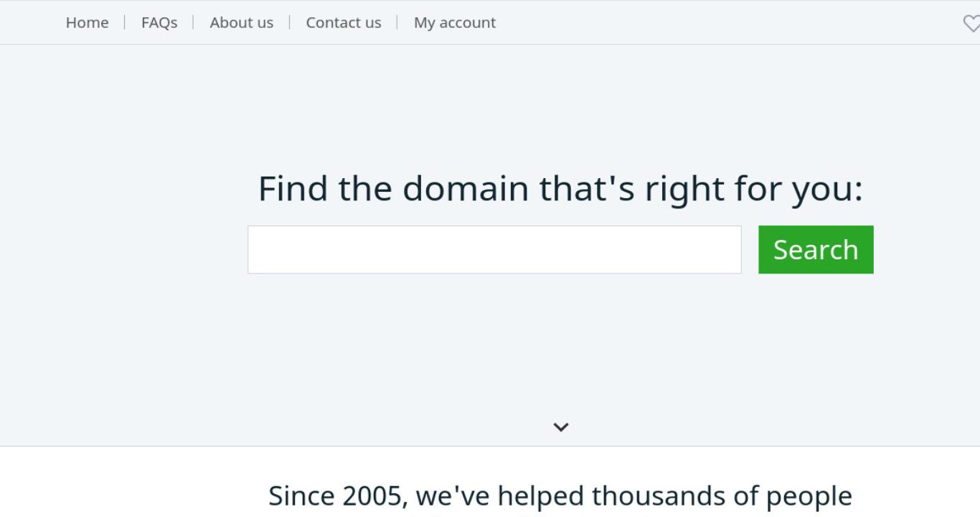Screen dimensions: 980x517
Task: Click the green Search button
Action: (x=816, y=249)
